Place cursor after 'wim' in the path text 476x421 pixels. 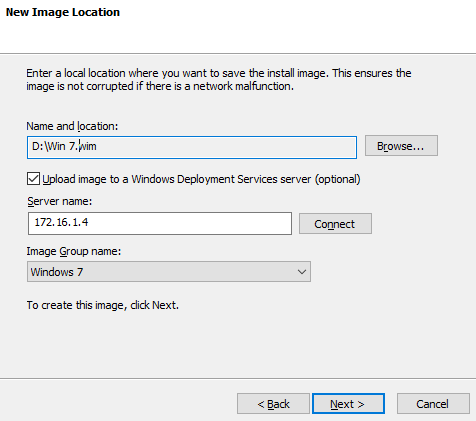97,146
